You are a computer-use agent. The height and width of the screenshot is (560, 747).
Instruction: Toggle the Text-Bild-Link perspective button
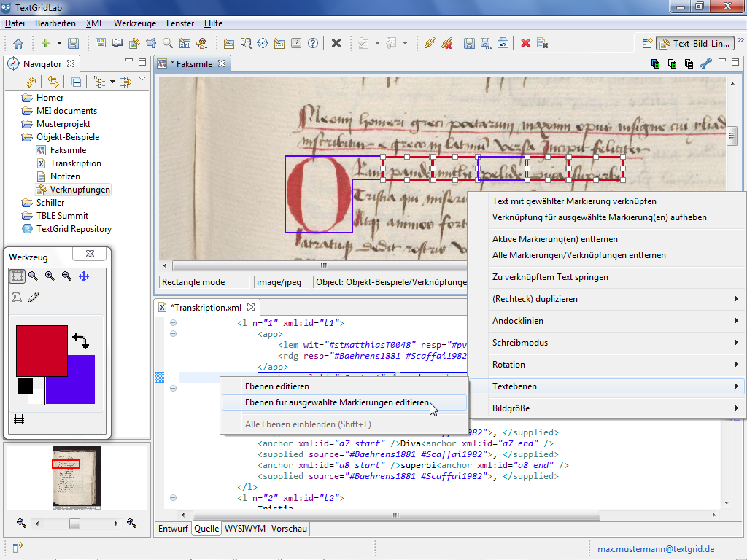[x=694, y=44]
